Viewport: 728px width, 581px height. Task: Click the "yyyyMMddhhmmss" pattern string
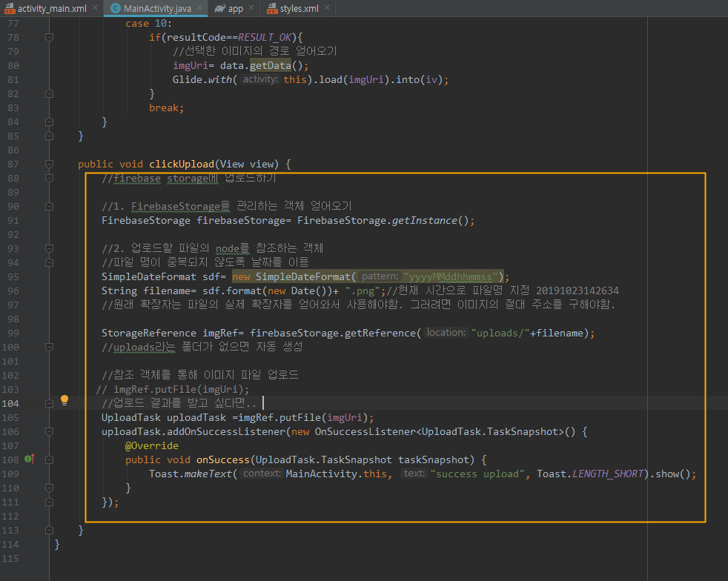click(x=451, y=277)
